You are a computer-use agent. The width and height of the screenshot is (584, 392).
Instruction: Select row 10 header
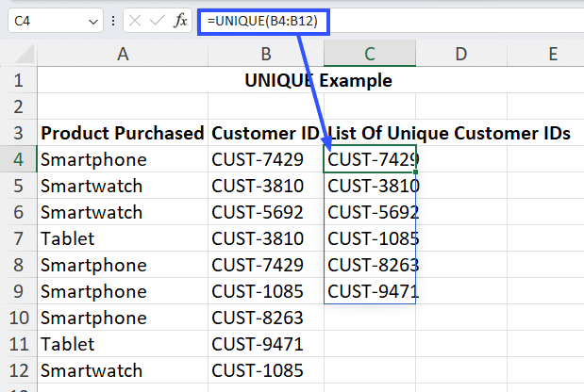tap(18, 318)
